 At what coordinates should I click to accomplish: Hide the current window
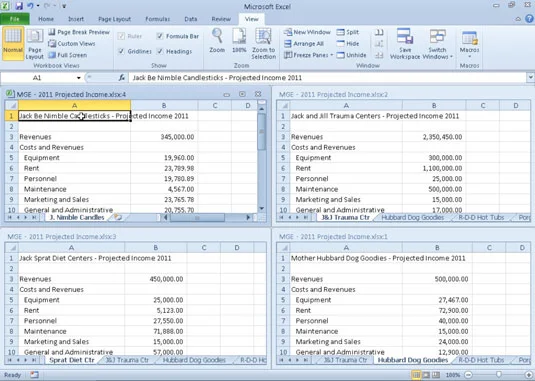point(348,44)
